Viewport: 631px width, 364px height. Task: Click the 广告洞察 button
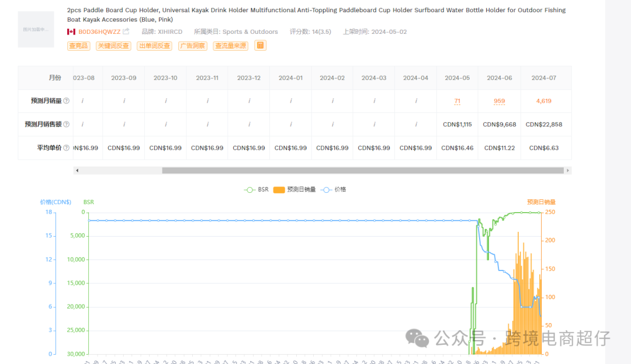click(x=192, y=46)
